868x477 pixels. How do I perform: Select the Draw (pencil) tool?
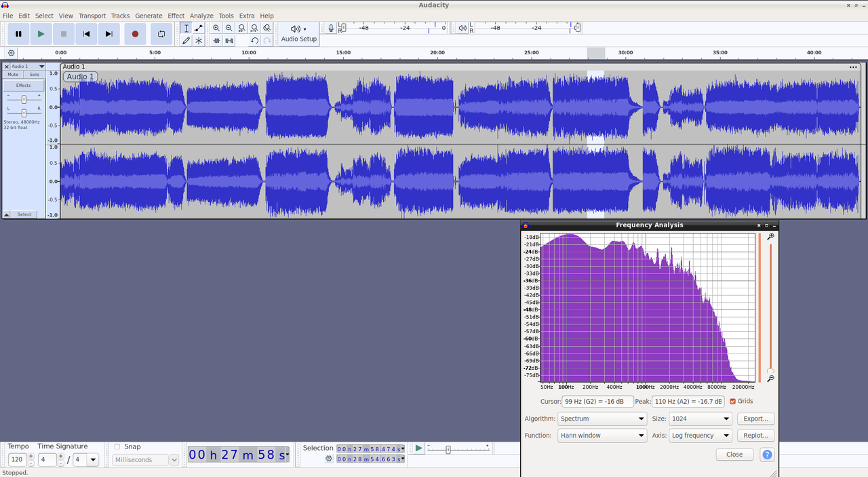[186, 41]
